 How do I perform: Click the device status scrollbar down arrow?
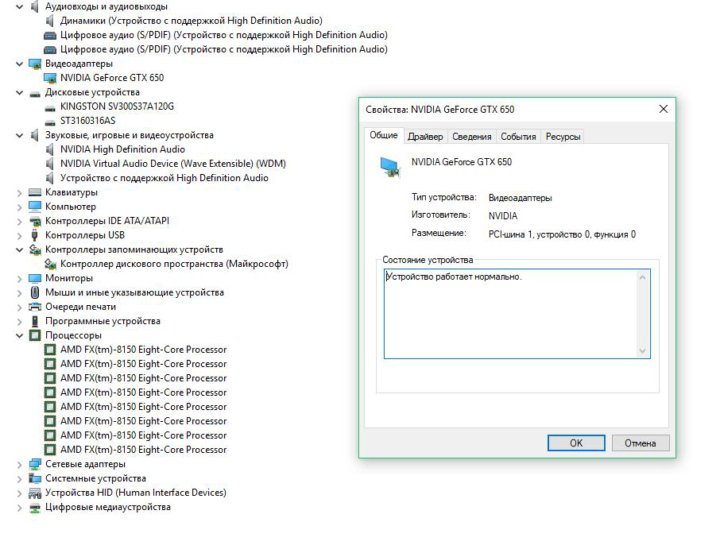(642, 350)
